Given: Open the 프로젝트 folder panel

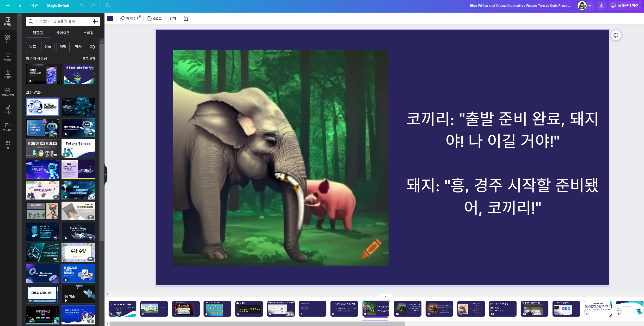Looking at the screenshot, I should [8, 127].
